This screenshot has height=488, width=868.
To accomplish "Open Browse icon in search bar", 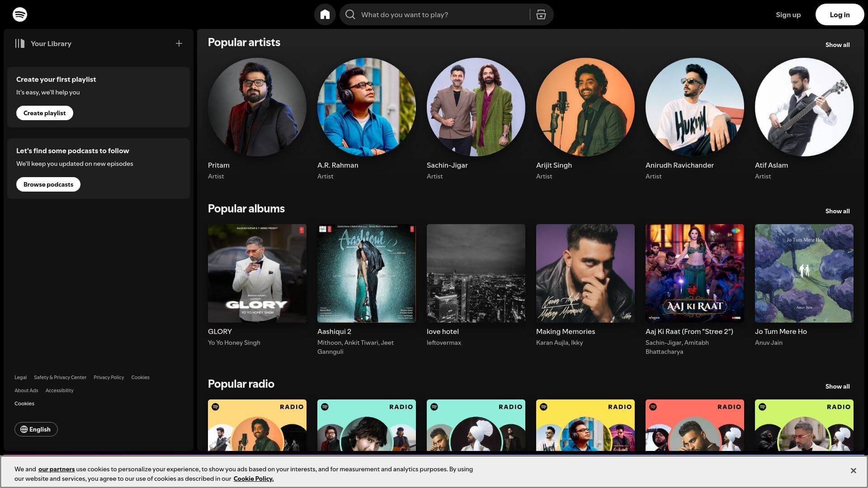I will pyautogui.click(x=541, y=14).
